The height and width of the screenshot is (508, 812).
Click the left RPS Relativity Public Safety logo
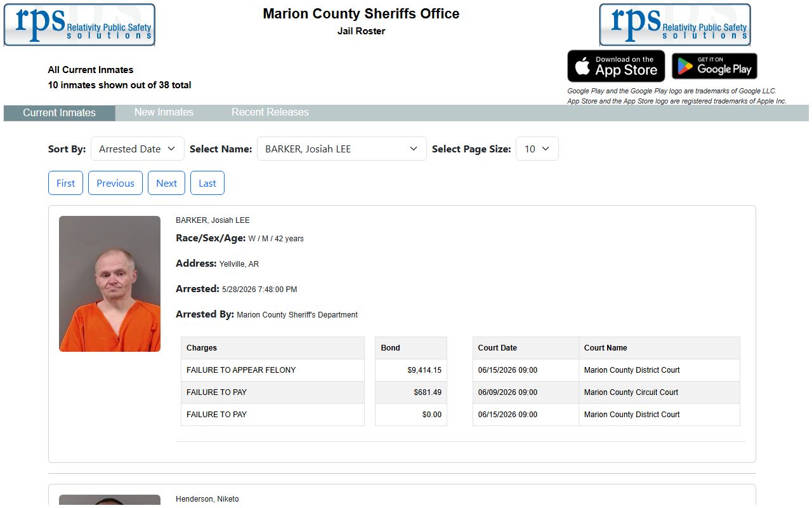[x=79, y=25]
